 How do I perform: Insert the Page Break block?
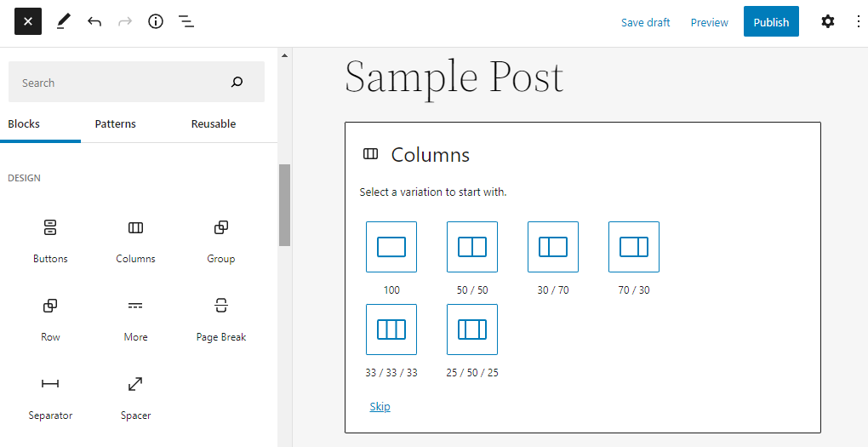(x=220, y=318)
